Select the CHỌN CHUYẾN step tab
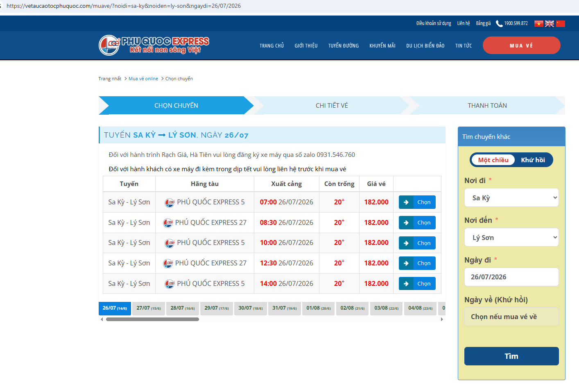The height and width of the screenshot is (392, 579). 176,105
